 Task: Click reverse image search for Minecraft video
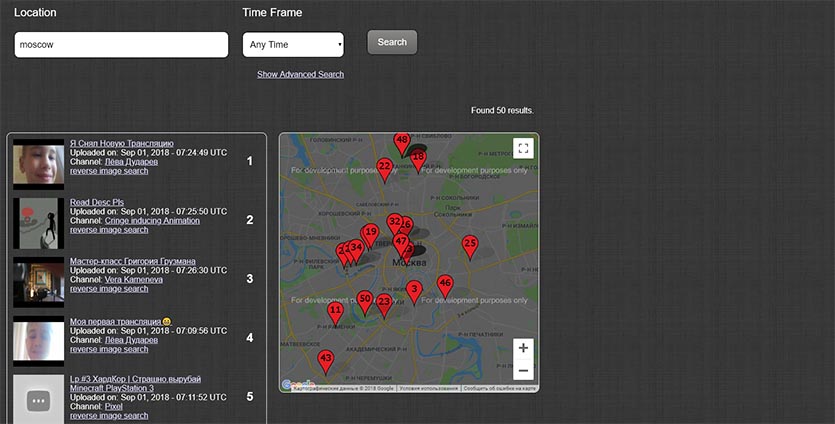tap(109, 415)
